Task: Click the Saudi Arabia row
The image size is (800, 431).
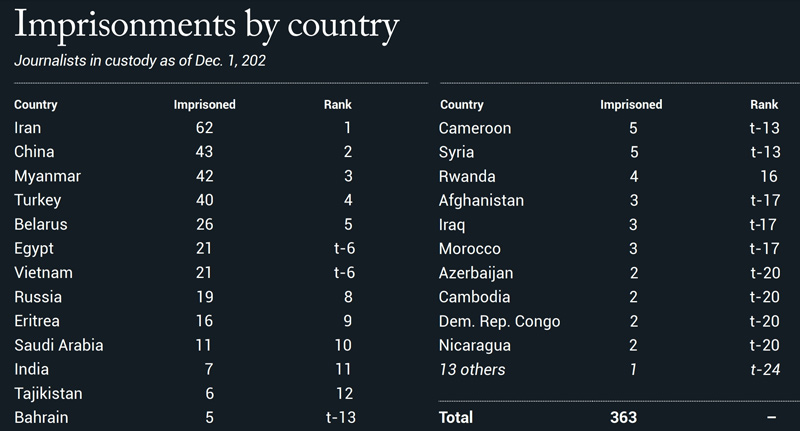Action: (184, 345)
